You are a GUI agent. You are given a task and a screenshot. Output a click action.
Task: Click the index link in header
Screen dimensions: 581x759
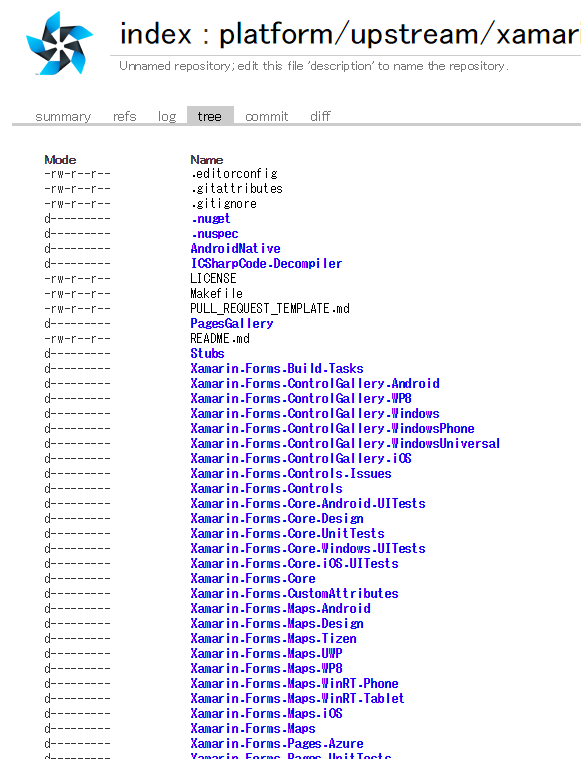coord(156,34)
